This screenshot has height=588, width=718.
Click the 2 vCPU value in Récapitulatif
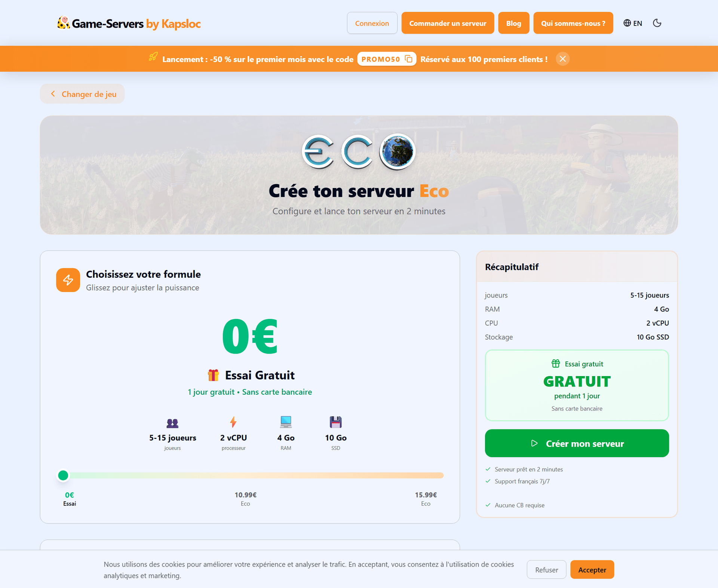pyautogui.click(x=657, y=323)
